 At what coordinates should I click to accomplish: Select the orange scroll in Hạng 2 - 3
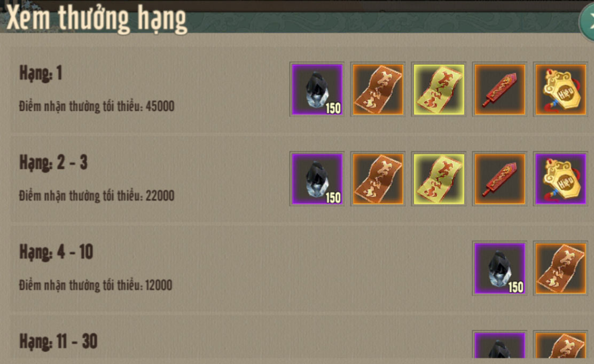coord(378,179)
